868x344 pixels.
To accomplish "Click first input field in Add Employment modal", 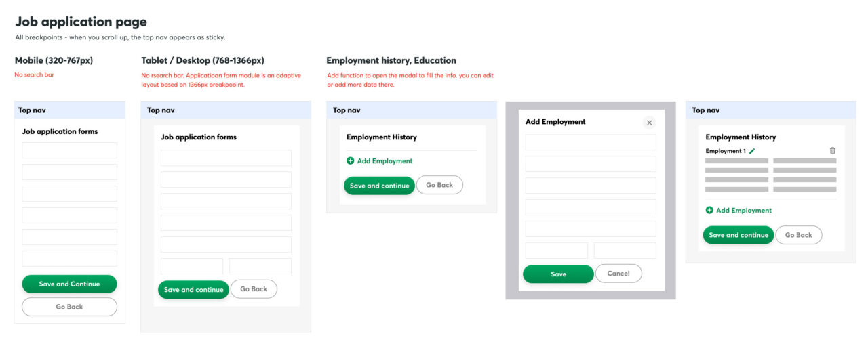I will pos(591,142).
